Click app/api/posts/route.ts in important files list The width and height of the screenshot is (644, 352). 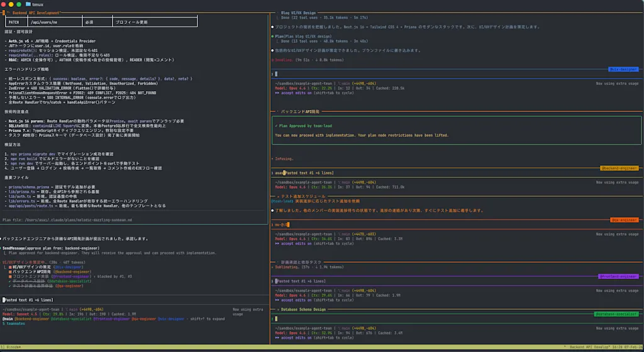coord(31,206)
